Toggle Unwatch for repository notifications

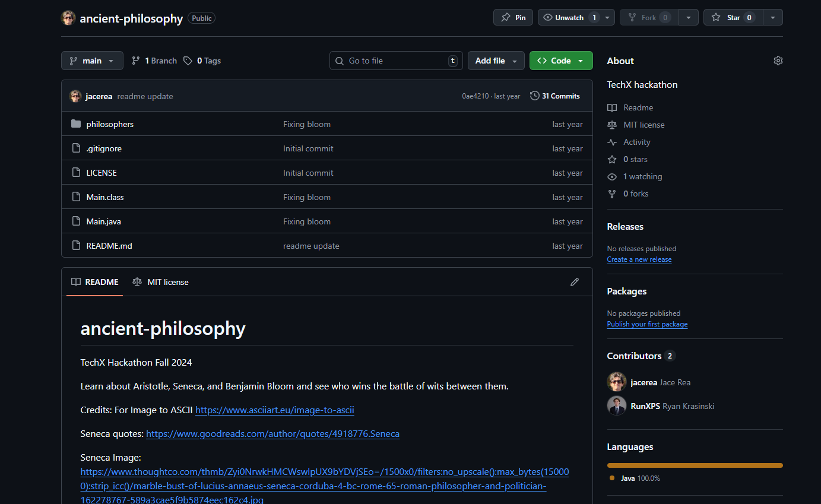pos(569,17)
